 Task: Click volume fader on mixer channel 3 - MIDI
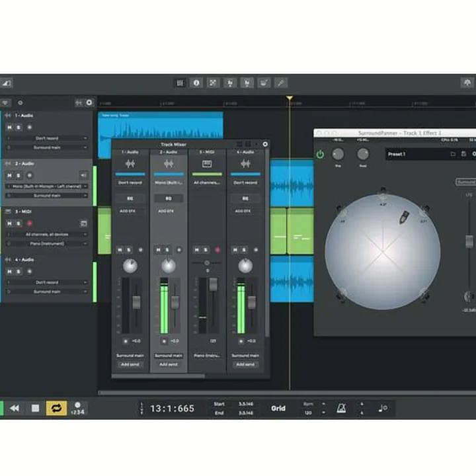pos(213,284)
